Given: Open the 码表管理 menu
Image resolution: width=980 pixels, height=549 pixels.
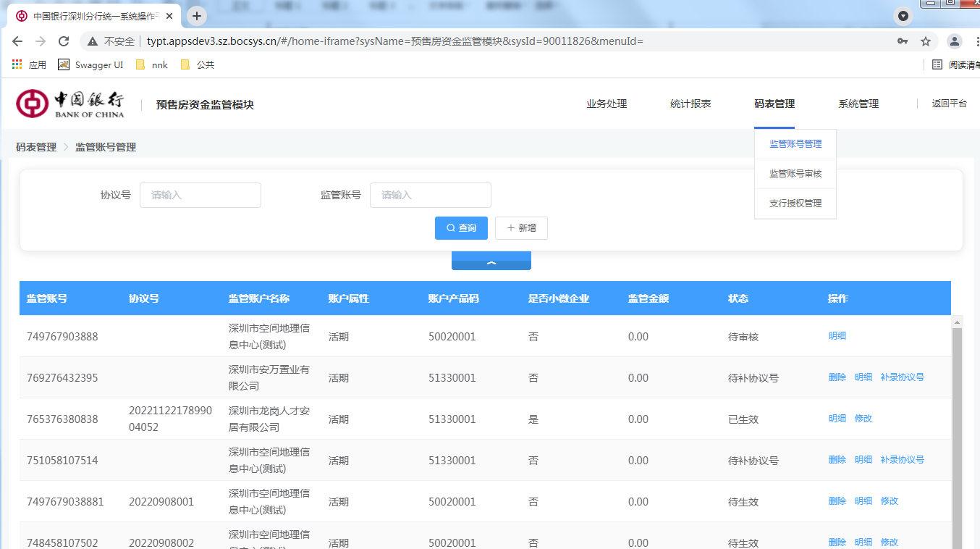Looking at the screenshot, I should (774, 104).
